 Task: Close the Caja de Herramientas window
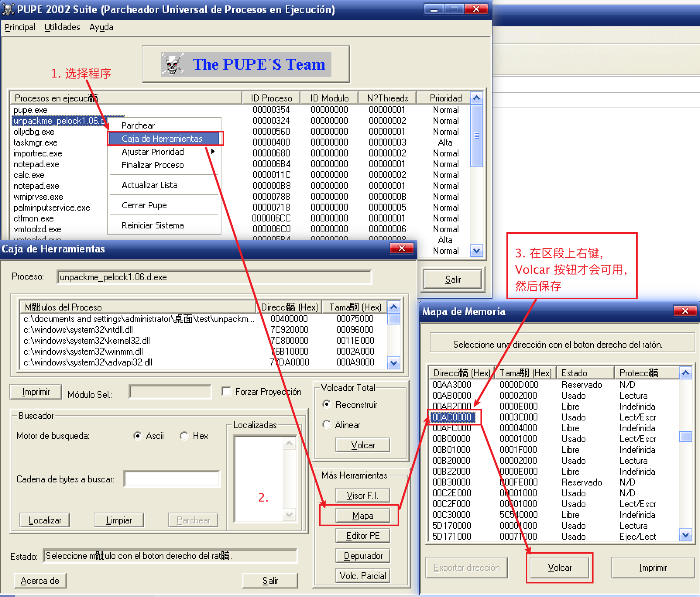401,248
